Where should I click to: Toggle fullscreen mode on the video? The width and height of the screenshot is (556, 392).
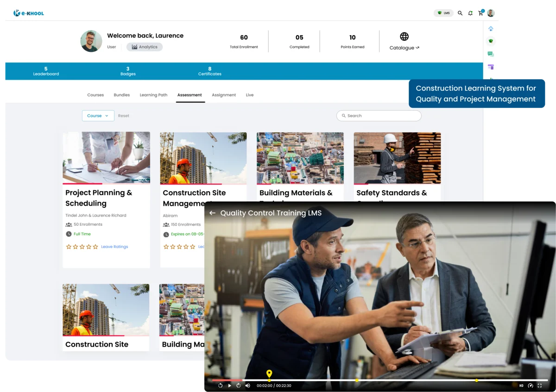[x=539, y=386]
